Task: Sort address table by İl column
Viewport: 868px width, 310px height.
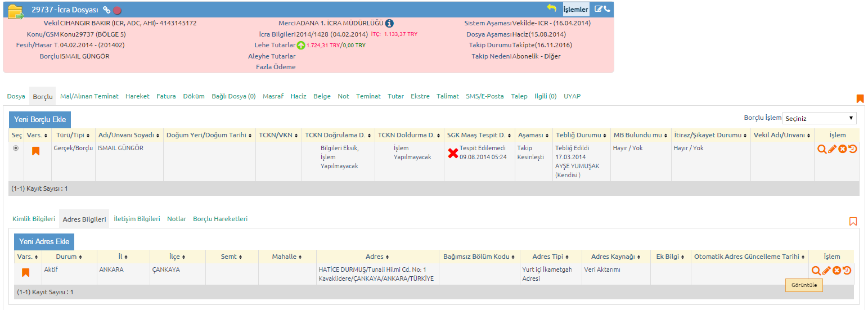Action: coord(123,257)
